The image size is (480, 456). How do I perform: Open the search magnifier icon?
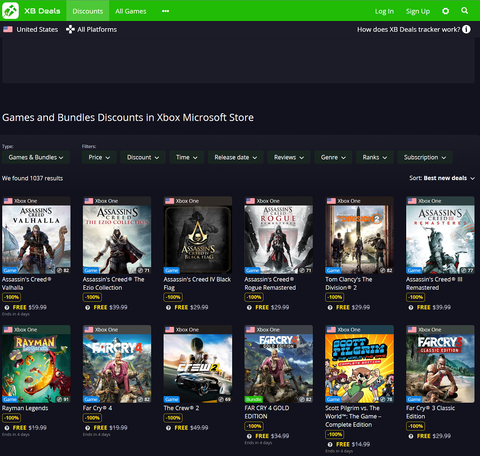464,11
